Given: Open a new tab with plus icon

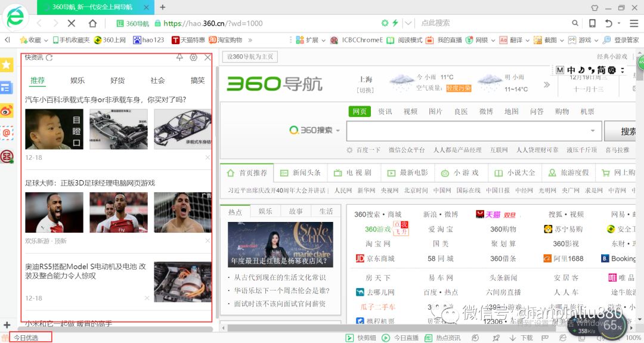Looking at the screenshot, I should [163, 7].
